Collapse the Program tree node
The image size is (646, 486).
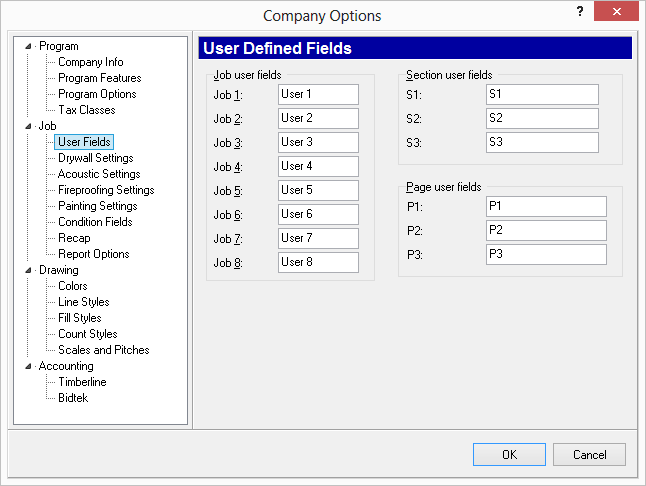28,46
